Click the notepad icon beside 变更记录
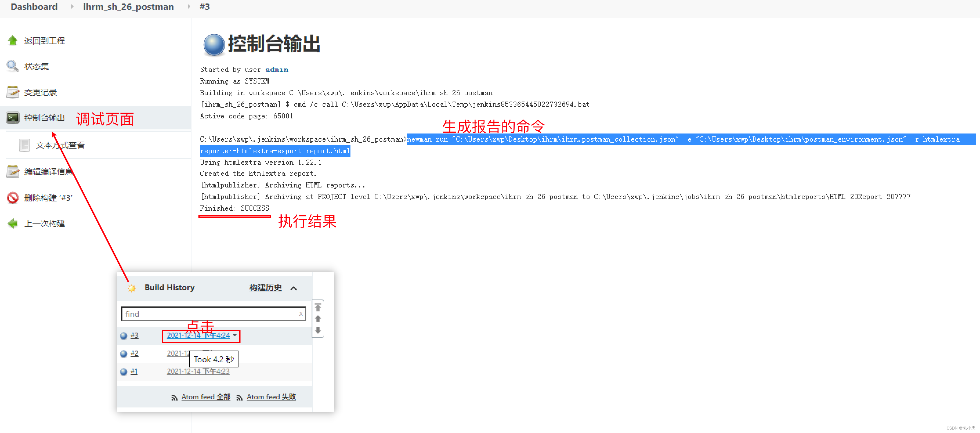The width and height of the screenshot is (980, 433). pyautogui.click(x=12, y=92)
